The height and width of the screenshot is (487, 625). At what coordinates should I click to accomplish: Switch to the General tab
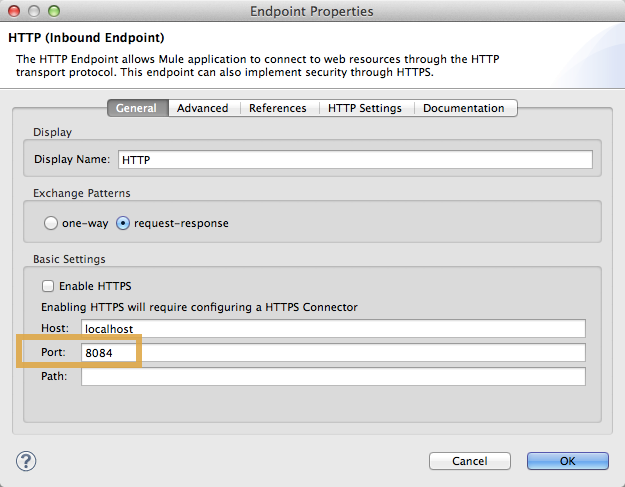pyautogui.click(x=137, y=108)
